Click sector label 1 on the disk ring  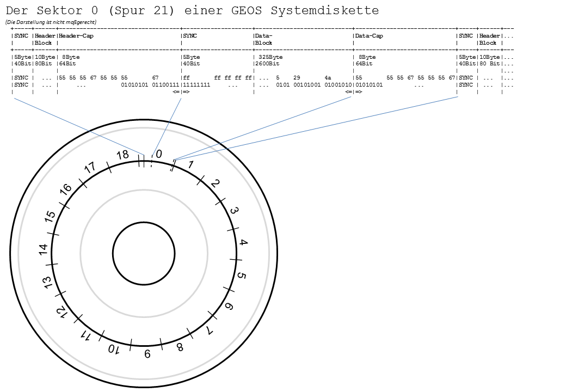[190, 164]
